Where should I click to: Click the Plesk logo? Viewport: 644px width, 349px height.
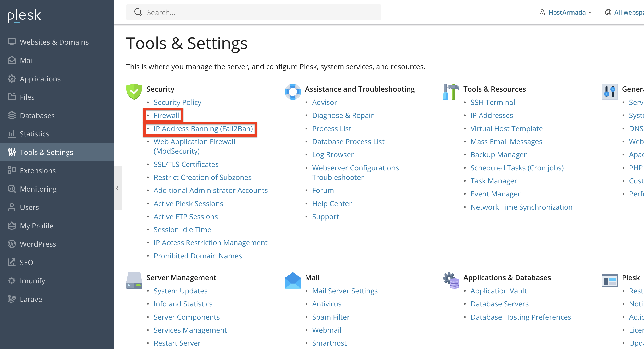(24, 16)
